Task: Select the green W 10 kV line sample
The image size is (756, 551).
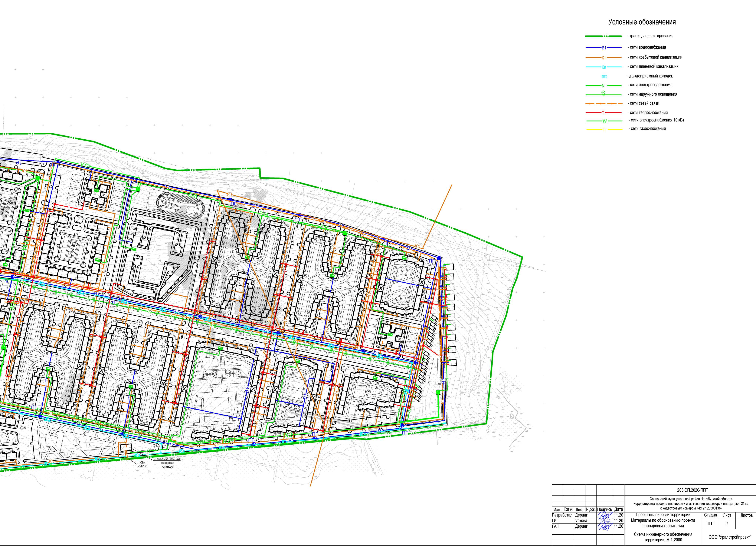Action: coord(605,121)
